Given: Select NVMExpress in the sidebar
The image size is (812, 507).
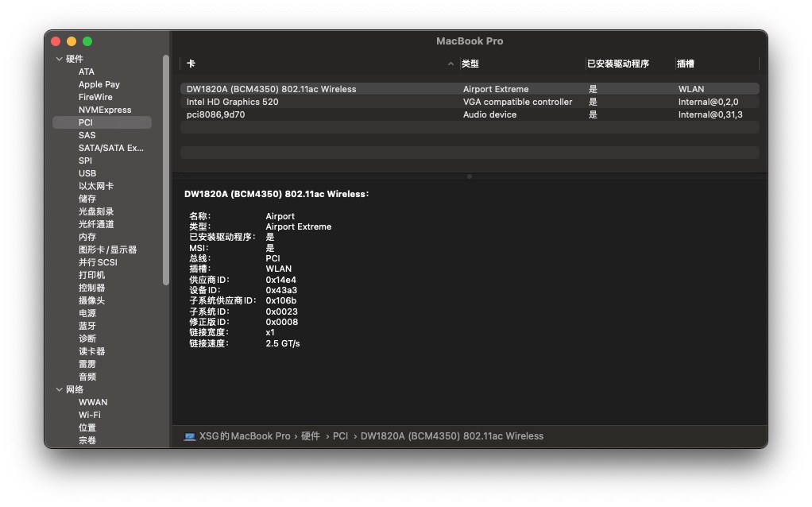Looking at the screenshot, I should [x=105, y=110].
